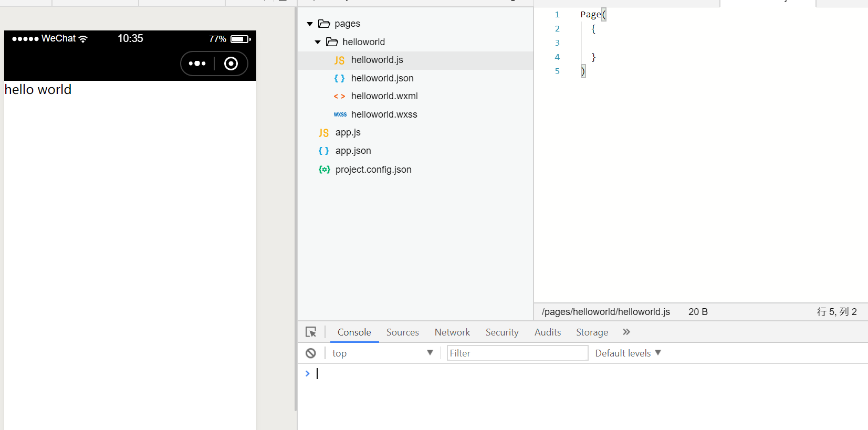Click the 'Page(' code on line 1
The width and height of the screenshot is (868, 430).
tap(593, 15)
